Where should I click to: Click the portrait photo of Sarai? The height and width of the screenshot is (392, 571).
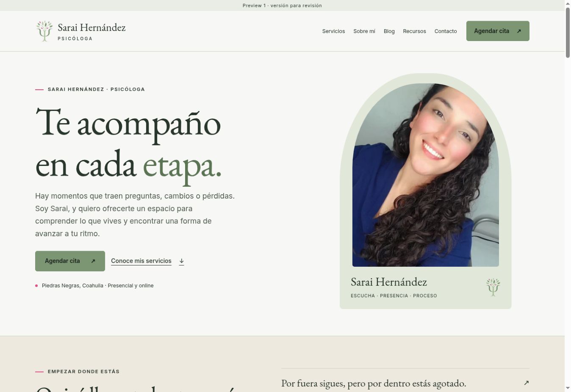[x=426, y=175]
